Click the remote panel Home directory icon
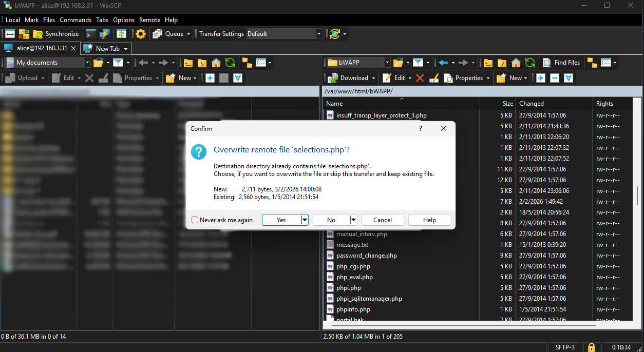This screenshot has height=352, width=644. click(516, 63)
